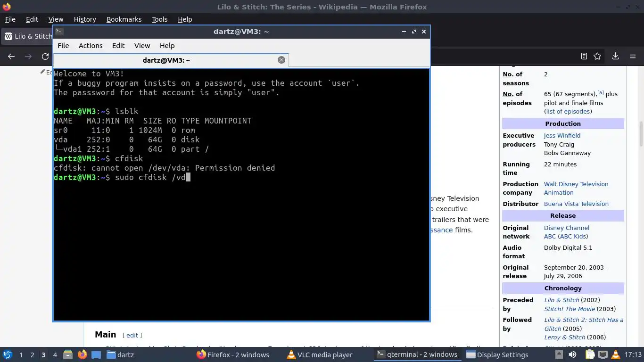Viewport: 644px width, 362px height.
Task: Open Leroy & Stitch link
Action: coord(564,337)
